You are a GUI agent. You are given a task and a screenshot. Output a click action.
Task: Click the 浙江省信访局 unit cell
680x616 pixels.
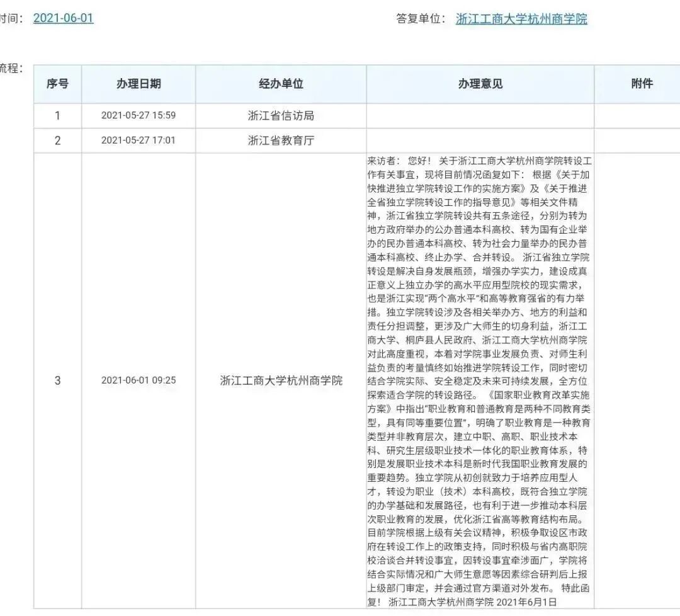coord(281,115)
